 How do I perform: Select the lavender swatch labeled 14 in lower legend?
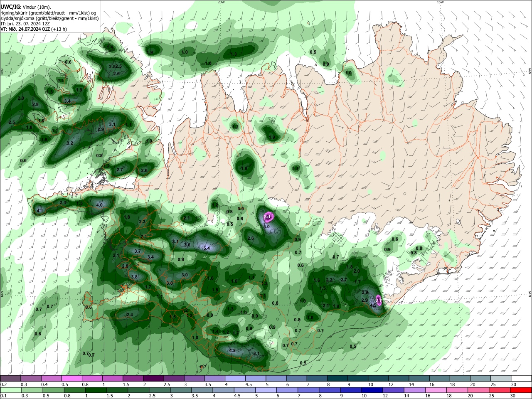point(415,390)
